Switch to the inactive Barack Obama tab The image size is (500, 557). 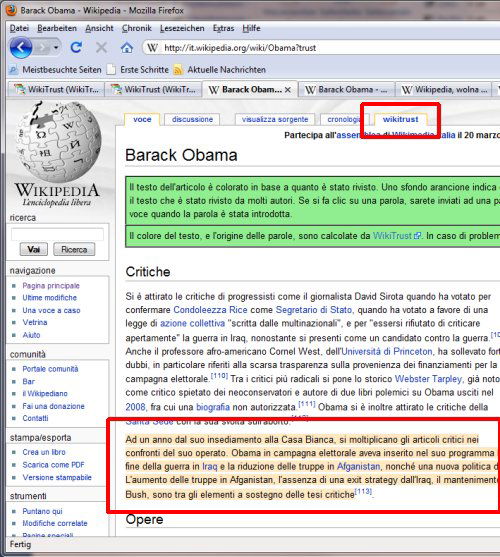click(346, 90)
